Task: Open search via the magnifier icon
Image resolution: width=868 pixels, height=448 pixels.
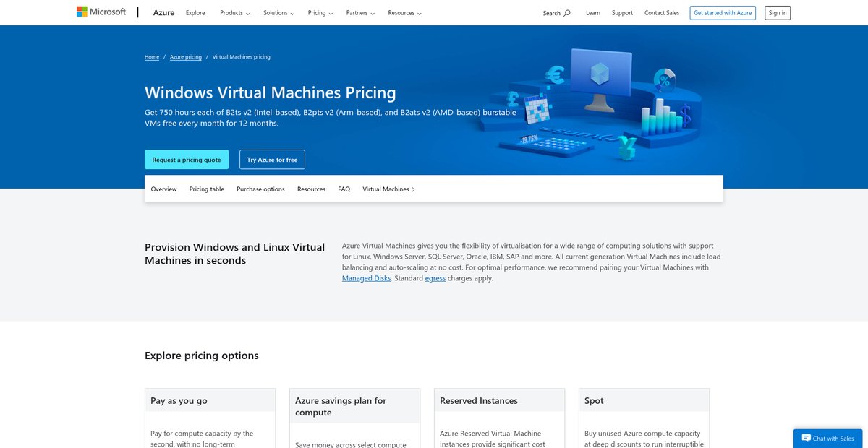Action: pyautogui.click(x=567, y=13)
